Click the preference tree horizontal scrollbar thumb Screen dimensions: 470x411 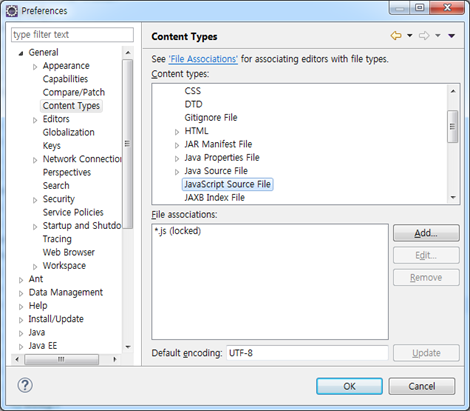[61, 359]
